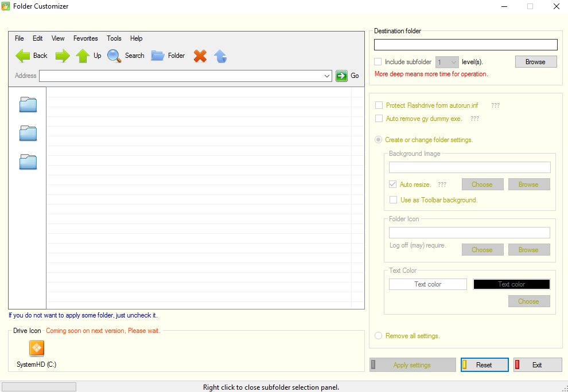The width and height of the screenshot is (568, 392).
Task: Select the SystemHD (C:) drive icon
Action: click(x=37, y=348)
